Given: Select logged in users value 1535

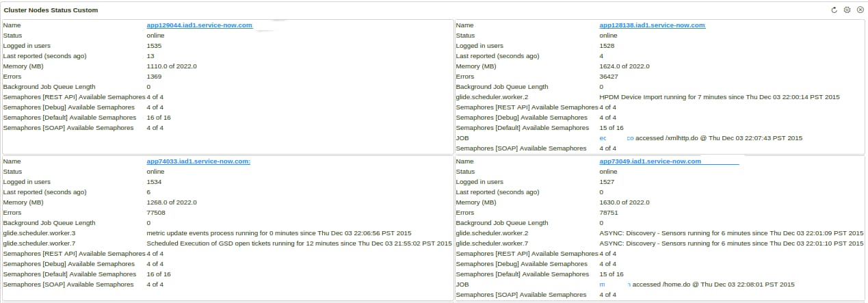Looking at the screenshot, I should point(154,46).
